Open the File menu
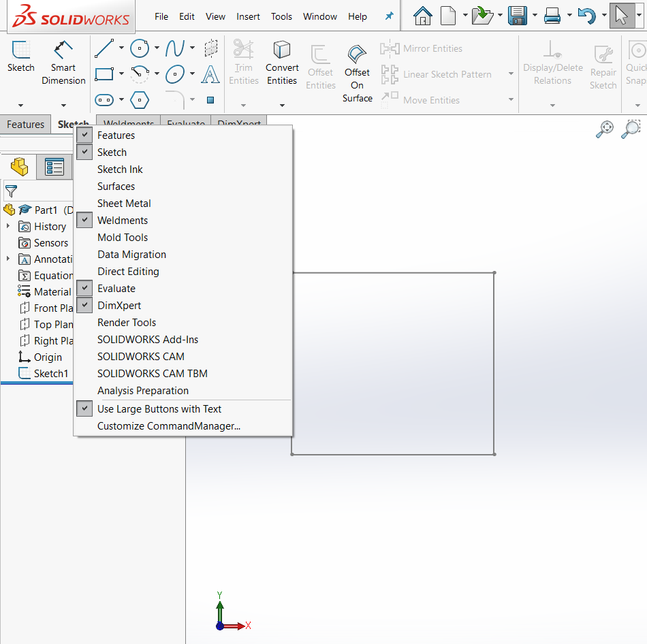The height and width of the screenshot is (644, 647). 161,16
